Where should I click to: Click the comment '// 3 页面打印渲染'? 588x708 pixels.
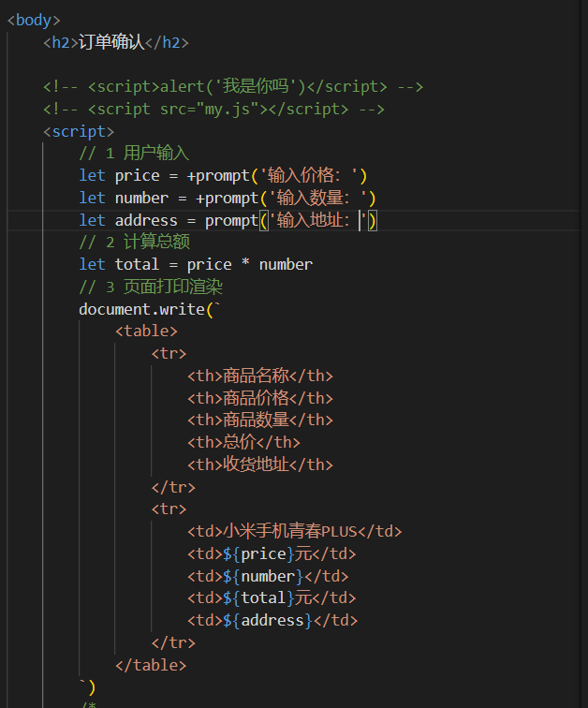(x=151, y=287)
